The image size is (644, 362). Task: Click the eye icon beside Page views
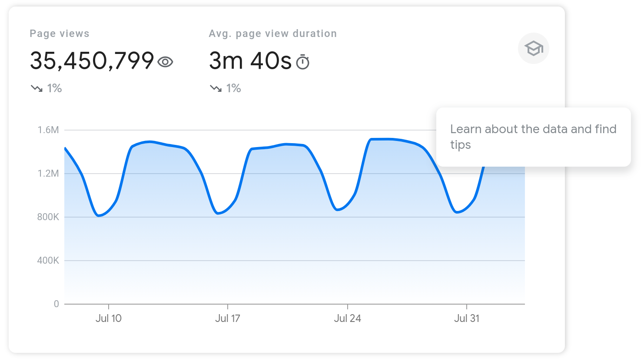click(165, 62)
